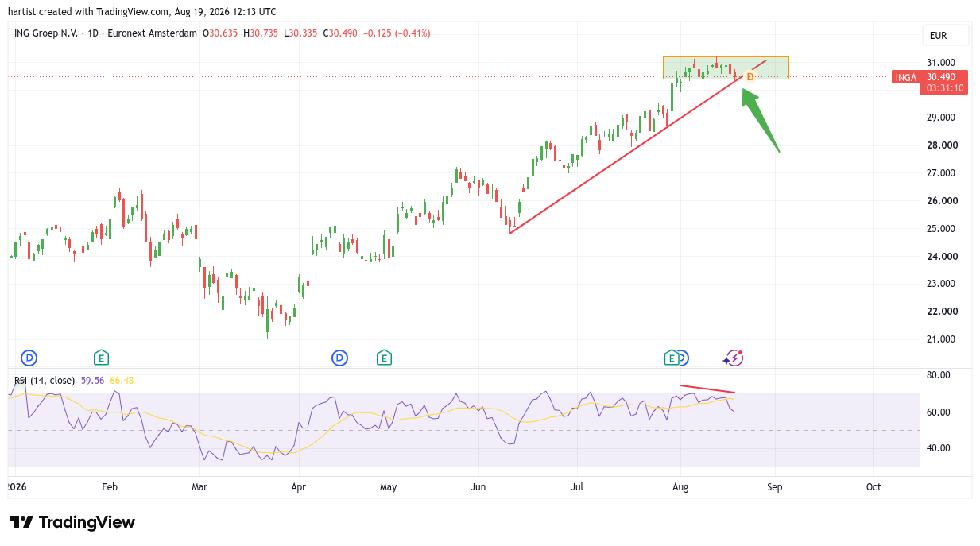Click the 21.000 price axis label
This screenshot has width=980, height=546.
941,339
